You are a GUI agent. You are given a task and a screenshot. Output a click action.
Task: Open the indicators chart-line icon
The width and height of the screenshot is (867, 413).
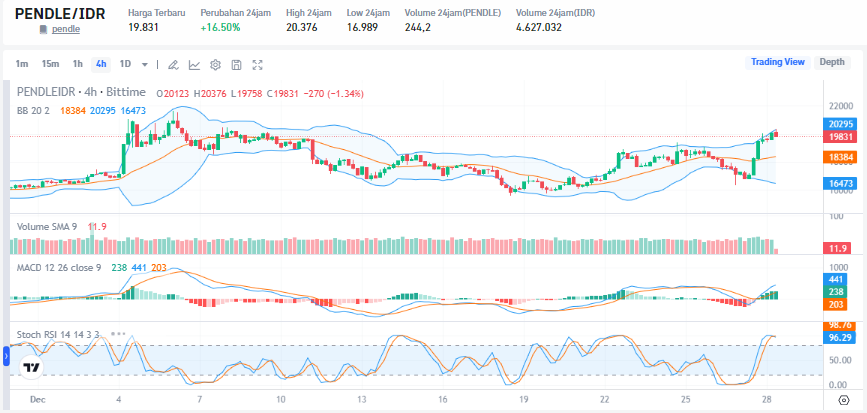click(194, 65)
